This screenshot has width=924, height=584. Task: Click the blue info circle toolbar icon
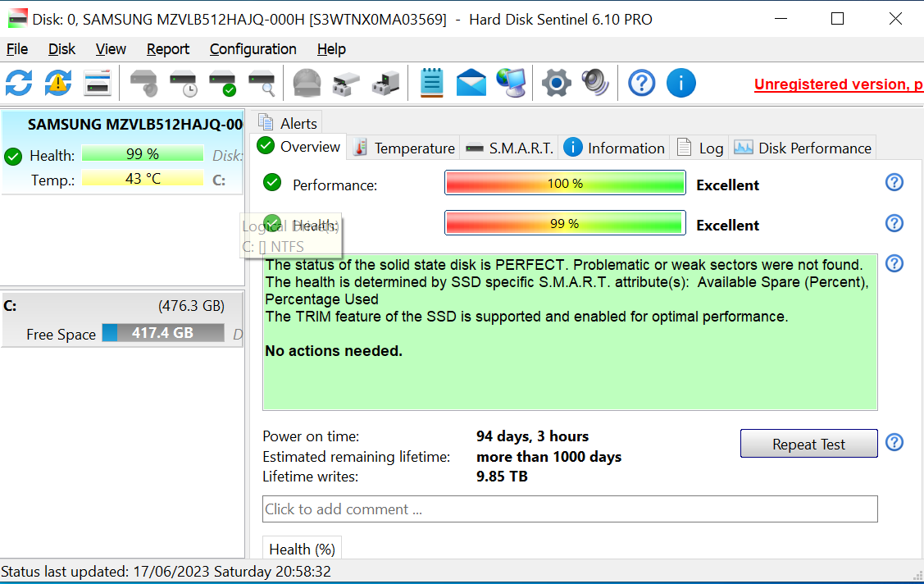(680, 83)
